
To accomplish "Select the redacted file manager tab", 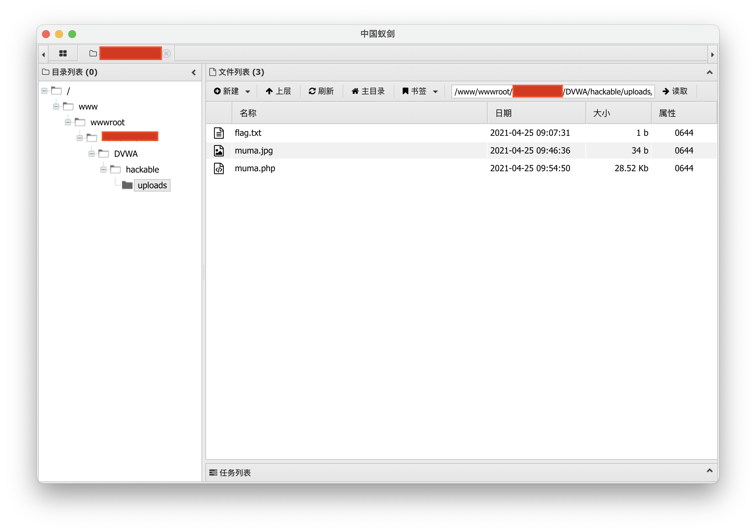I will [x=126, y=53].
